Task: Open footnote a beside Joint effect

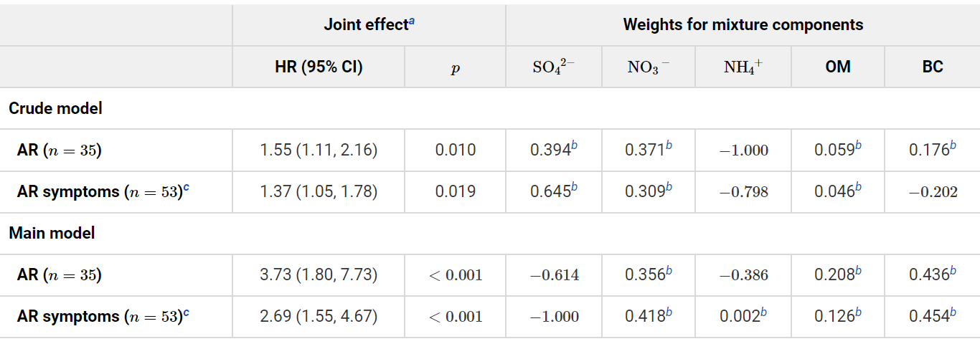Action: pos(412,21)
